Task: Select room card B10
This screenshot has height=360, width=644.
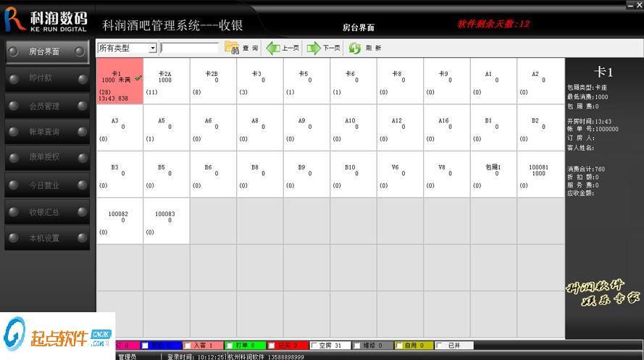Action: pyautogui.click(x=354, y=175)
